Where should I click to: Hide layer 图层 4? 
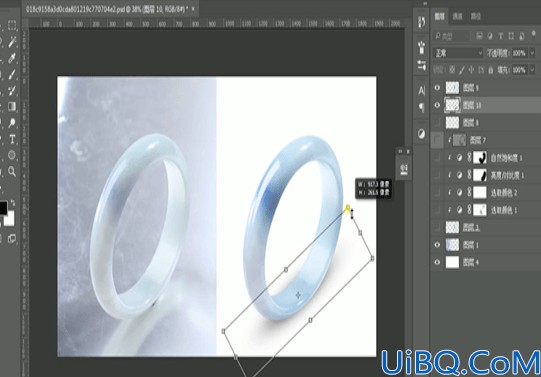[x=437, y=262]
